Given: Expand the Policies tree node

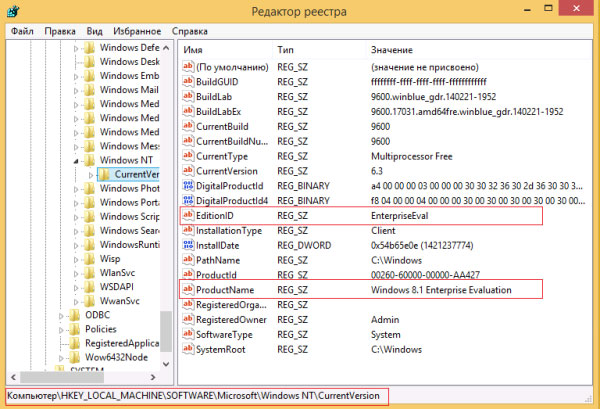Looking at the screenshot, I should 61,330.
